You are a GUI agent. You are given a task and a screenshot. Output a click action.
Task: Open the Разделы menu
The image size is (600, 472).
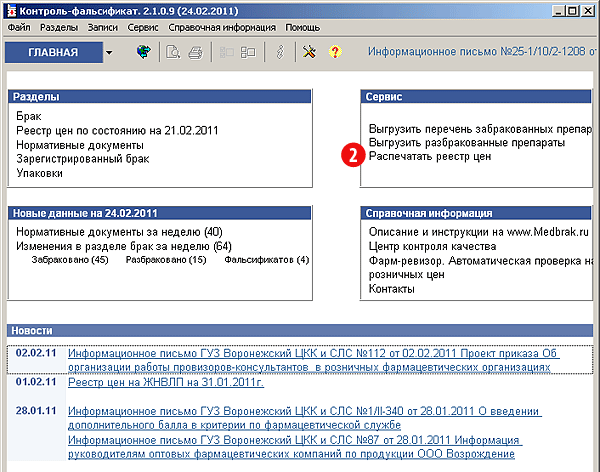tap(59, 28)
